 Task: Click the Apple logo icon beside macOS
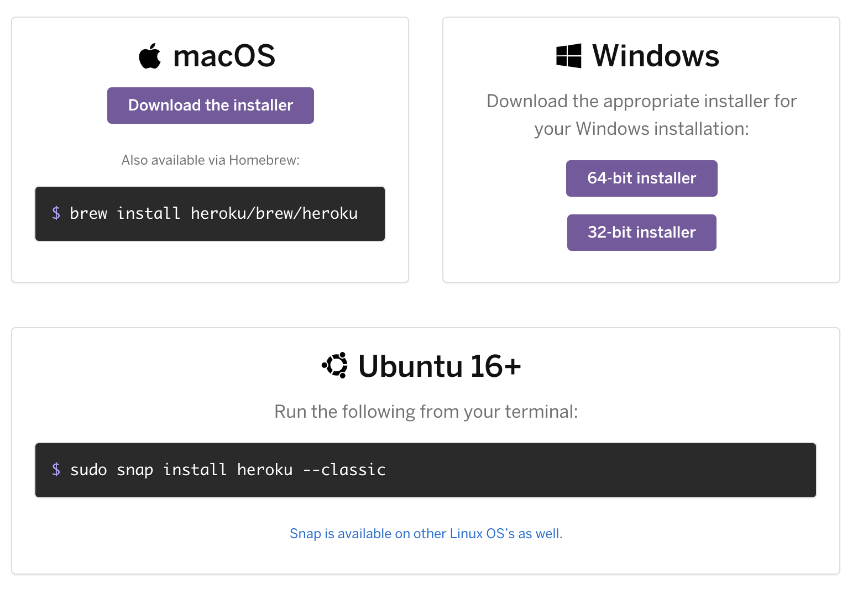click(x=150, y=56)
